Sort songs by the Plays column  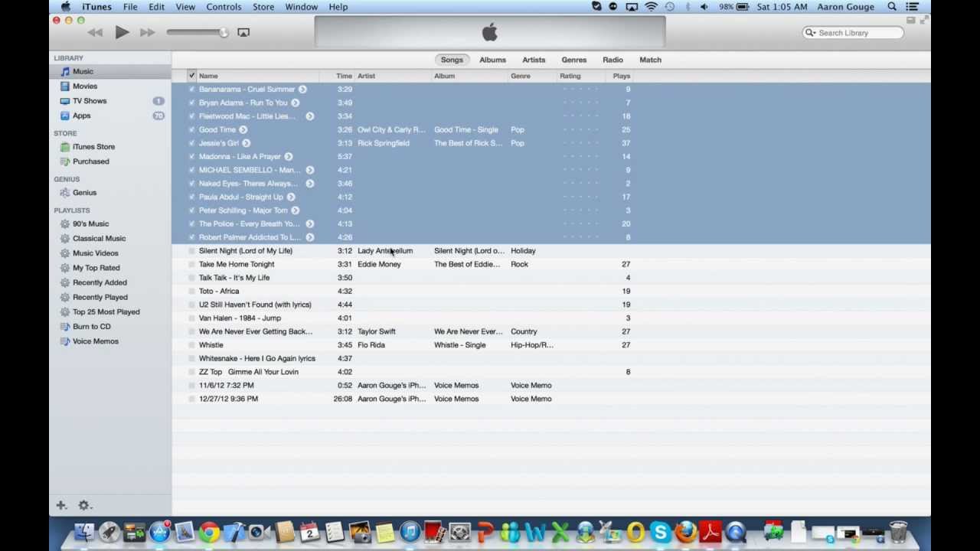click(x=621, y=76)
